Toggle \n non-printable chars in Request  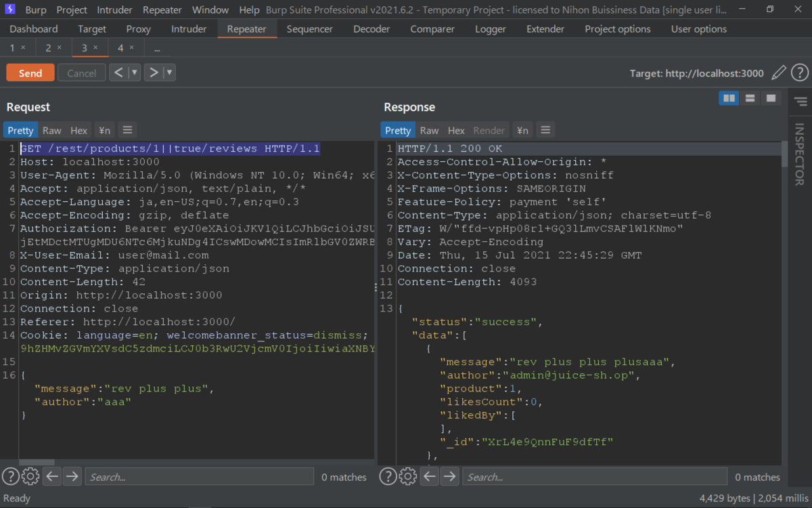point(104,130)
